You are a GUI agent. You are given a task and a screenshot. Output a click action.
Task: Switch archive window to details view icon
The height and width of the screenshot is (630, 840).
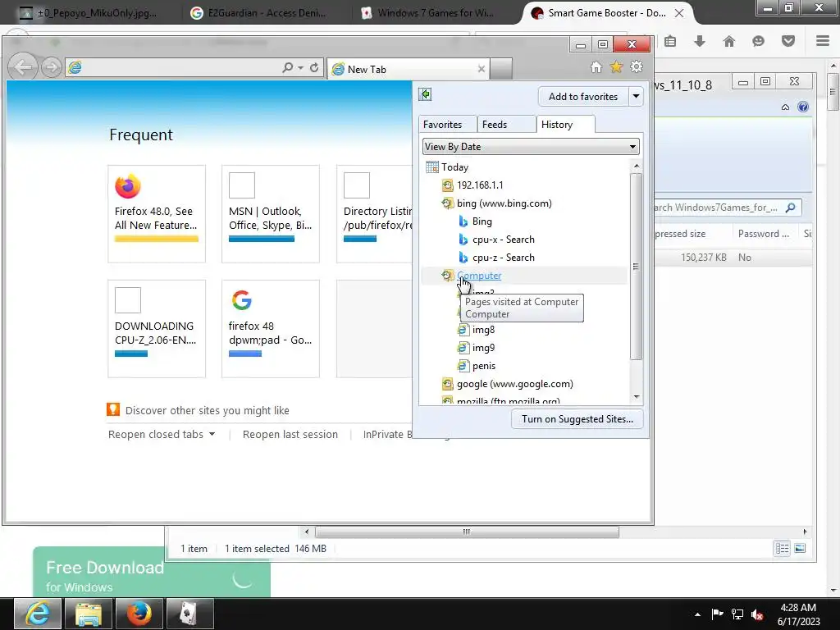click(x=782, y=548)
